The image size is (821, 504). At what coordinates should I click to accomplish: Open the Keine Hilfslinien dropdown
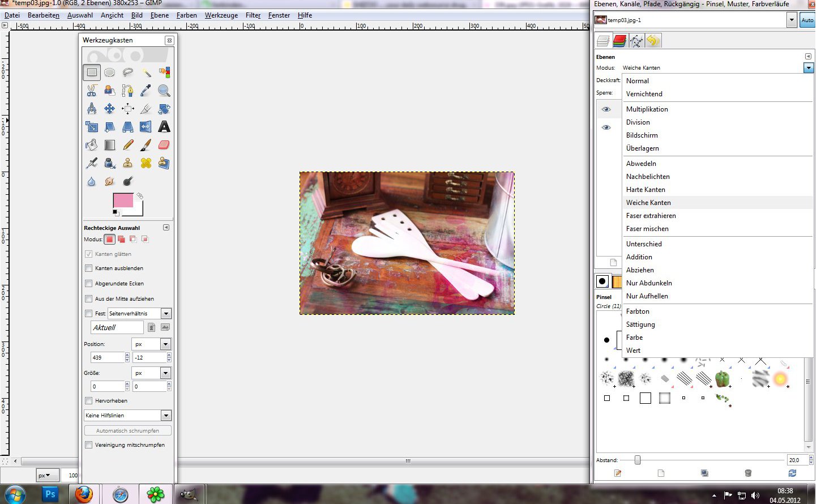[x=166, y=416]
